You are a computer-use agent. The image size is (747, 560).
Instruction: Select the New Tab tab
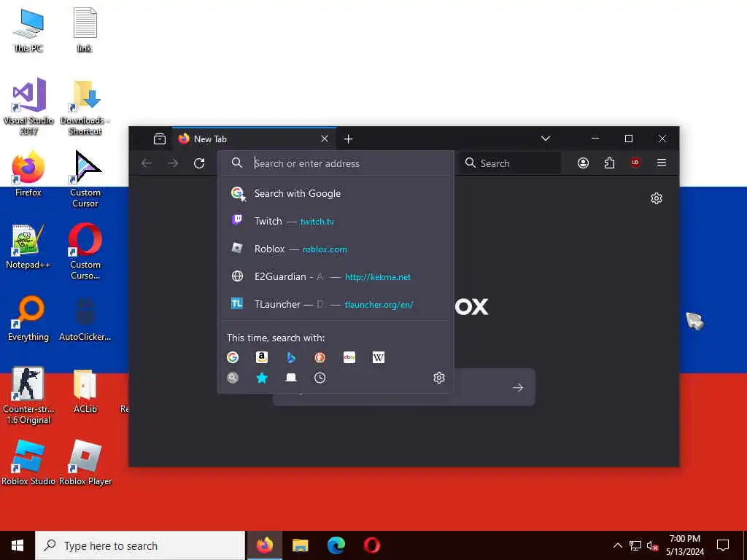click(254, 139)
